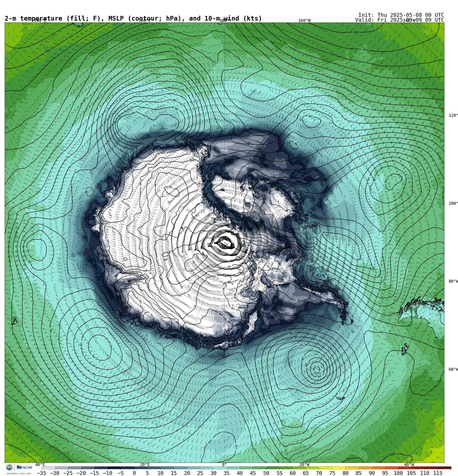Click the colorbar tick label '-15'
The width and height of the screenshot is (458, 476).
click(x=94, y=473)
